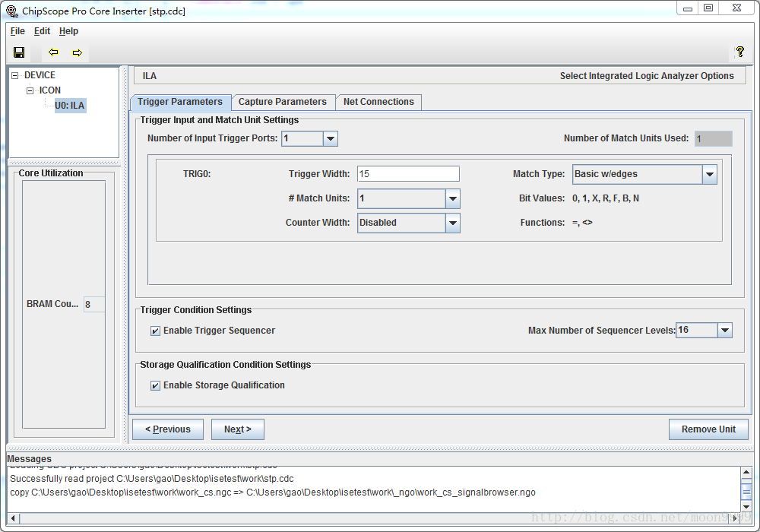The width and height of the screenshot is (760, 532).
Task: Select the ICON tree item label
Action: [x=50, y=90]
